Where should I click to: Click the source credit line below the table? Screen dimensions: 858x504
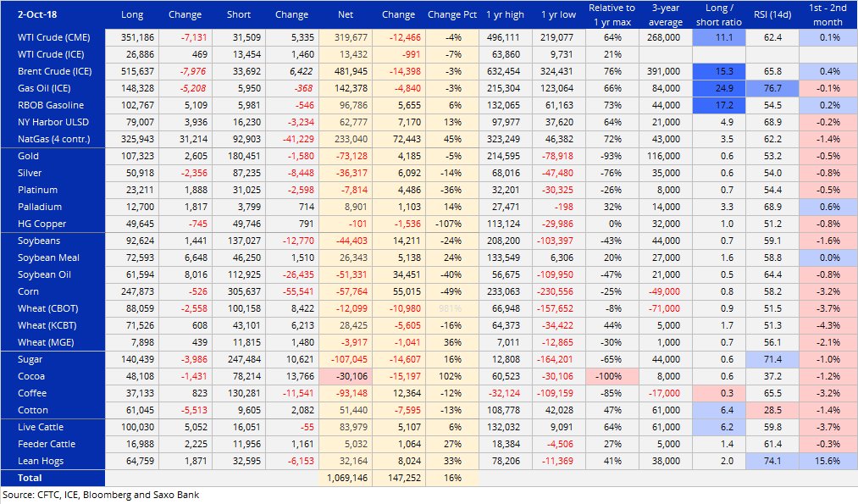(x=101, y=495)
